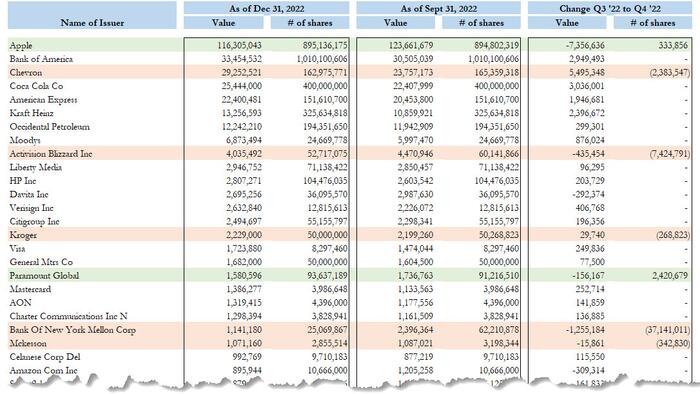Select the 'As of Sept 31, 2022' header
The width and height of the screenshot is (700, 394).
click(x=438, y=8)
